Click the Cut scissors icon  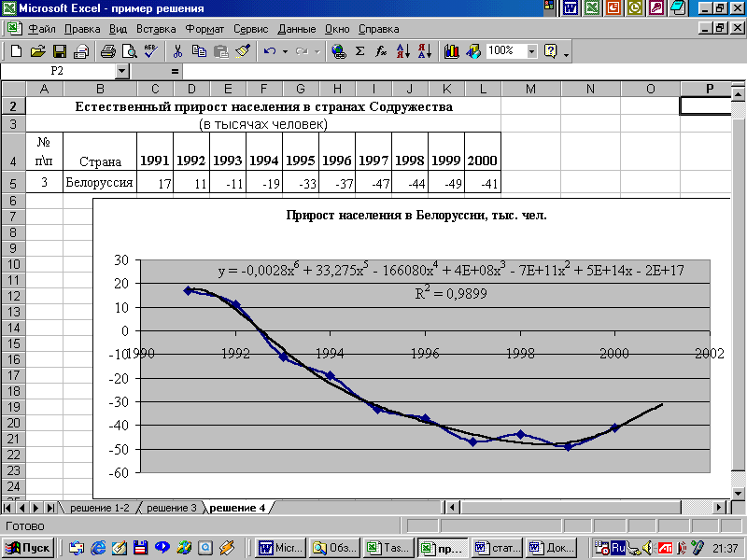pyautogui.click(x=177, y=51)
